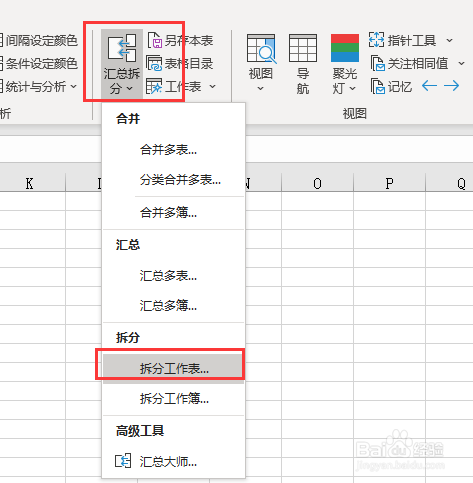Screen dimensions: 473x483
Task: Click the 工作表 worksheet tool icon
Action: coord(154,86)
